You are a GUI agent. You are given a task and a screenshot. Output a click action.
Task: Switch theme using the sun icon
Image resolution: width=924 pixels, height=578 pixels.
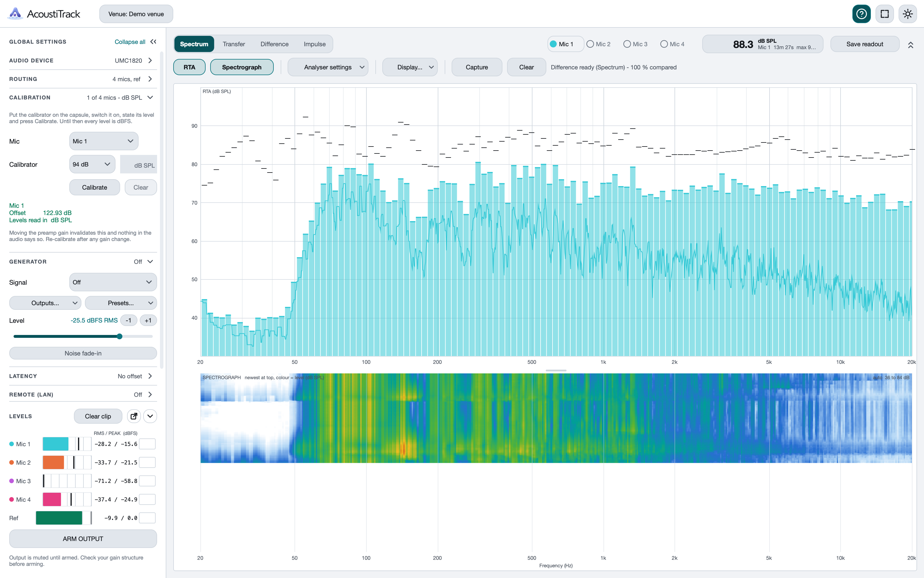coord(908,14)
